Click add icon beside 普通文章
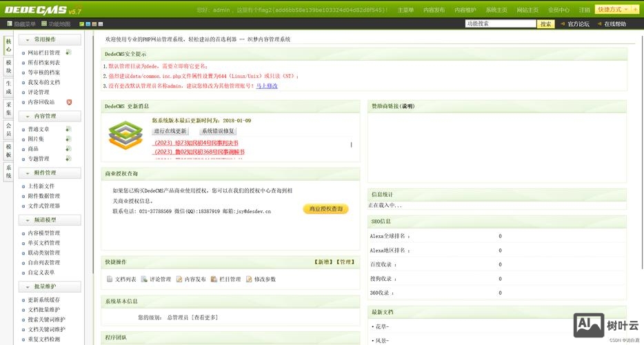 tap(68, 129)
